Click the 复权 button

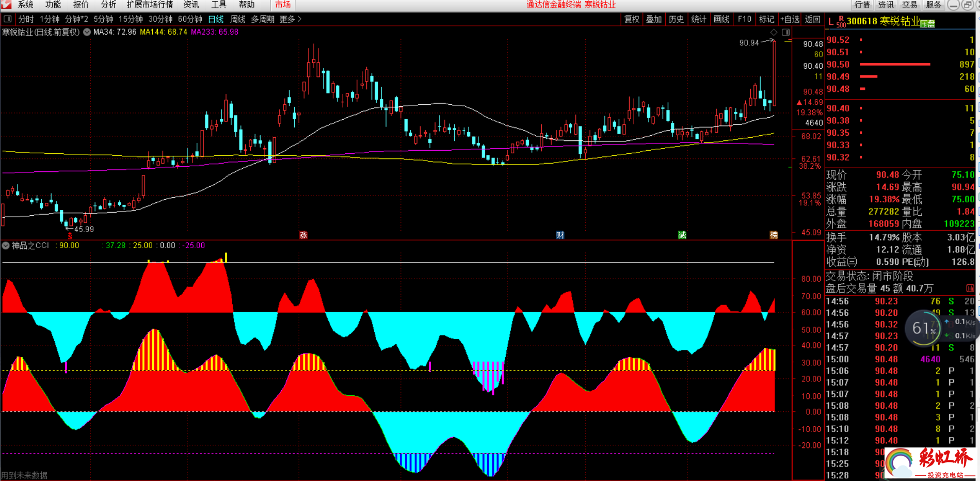[632, 19]
